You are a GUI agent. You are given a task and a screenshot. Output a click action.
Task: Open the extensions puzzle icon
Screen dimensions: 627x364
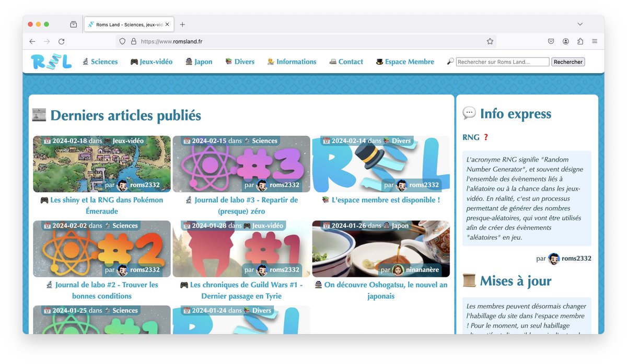pyautogui.click(x=580, y=41)
